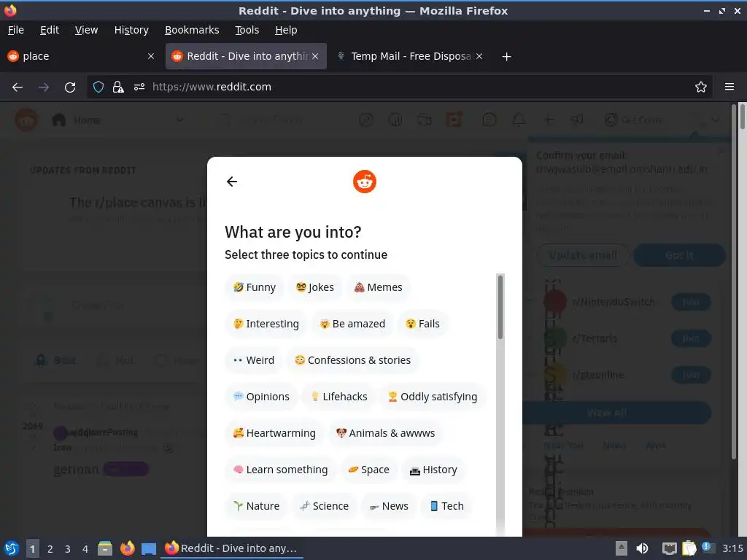Switch to the place tab

click(x=76, y=56)
